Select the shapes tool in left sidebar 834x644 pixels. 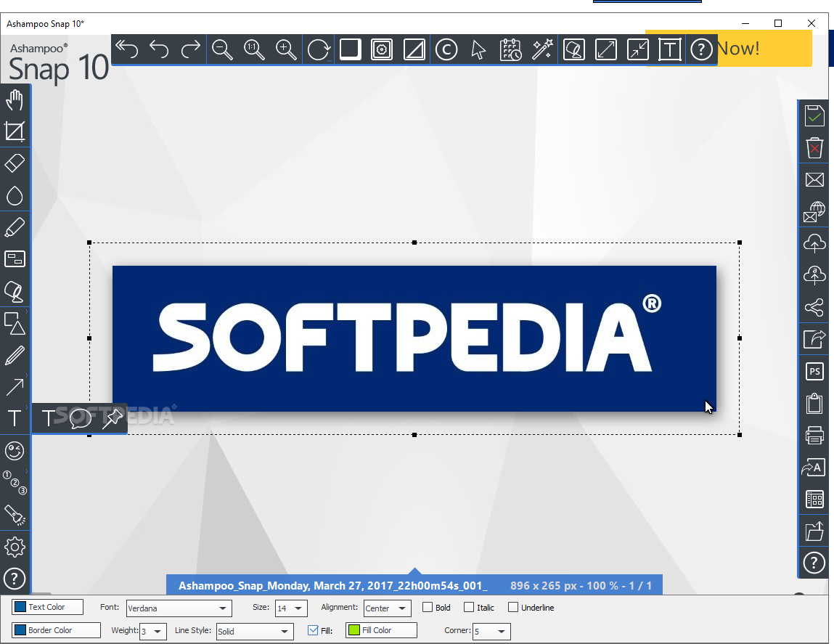[15, 323]
